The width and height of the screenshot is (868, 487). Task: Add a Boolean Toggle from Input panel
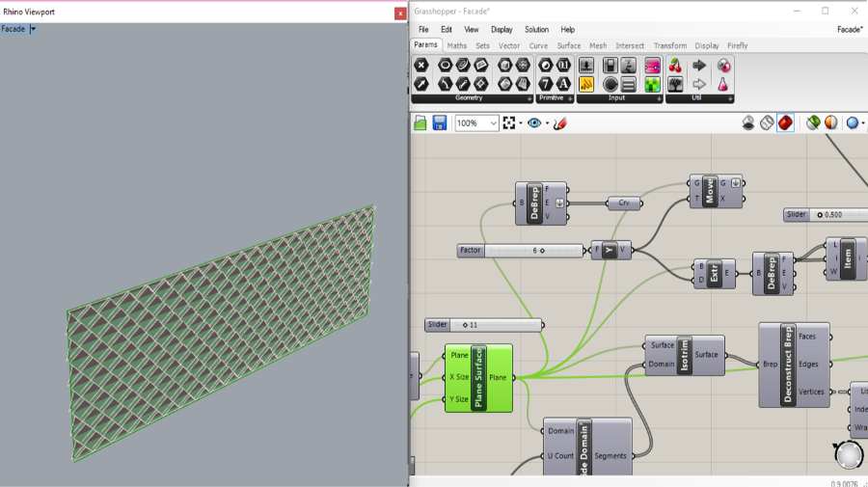coord(610,66)
